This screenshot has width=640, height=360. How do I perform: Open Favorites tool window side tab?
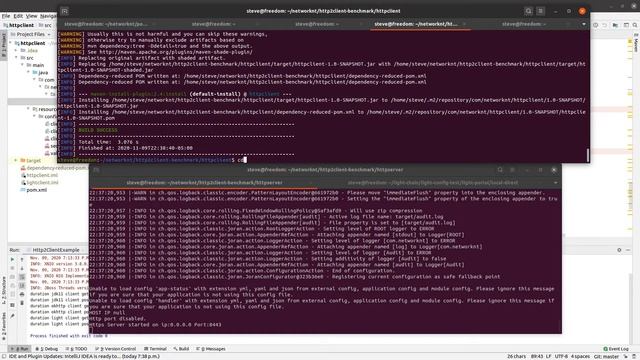4,327
